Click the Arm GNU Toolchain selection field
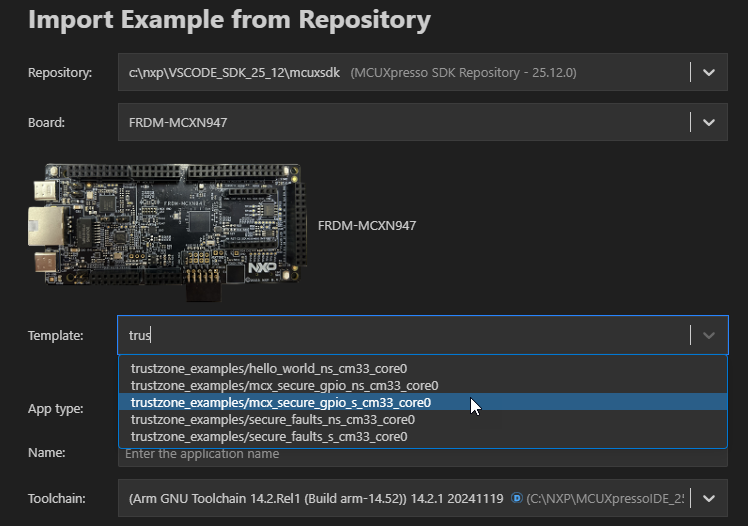This screenshot has width=748, height=526. point(423,498)
